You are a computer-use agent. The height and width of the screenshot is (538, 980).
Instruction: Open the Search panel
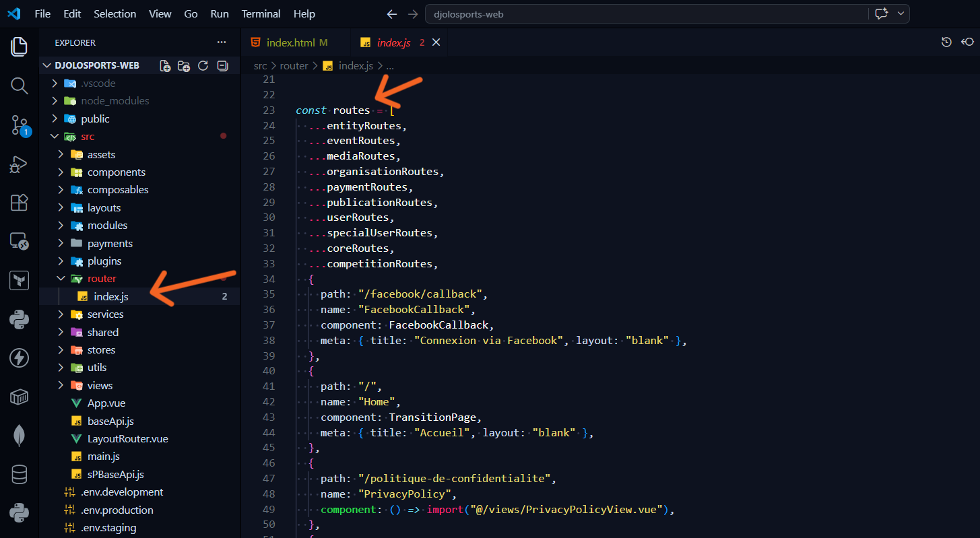pyautogui.click(x=19, y=86)
